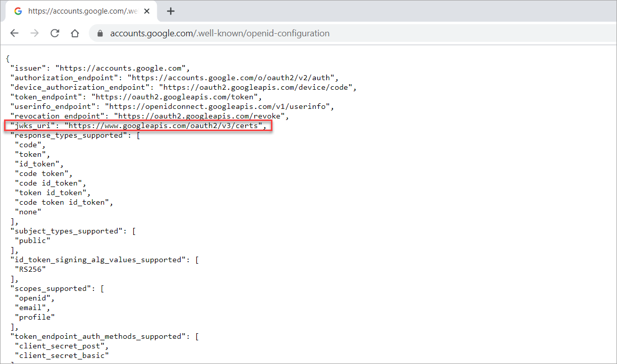Click the "code token id_token" value

(x=62, y=202)
